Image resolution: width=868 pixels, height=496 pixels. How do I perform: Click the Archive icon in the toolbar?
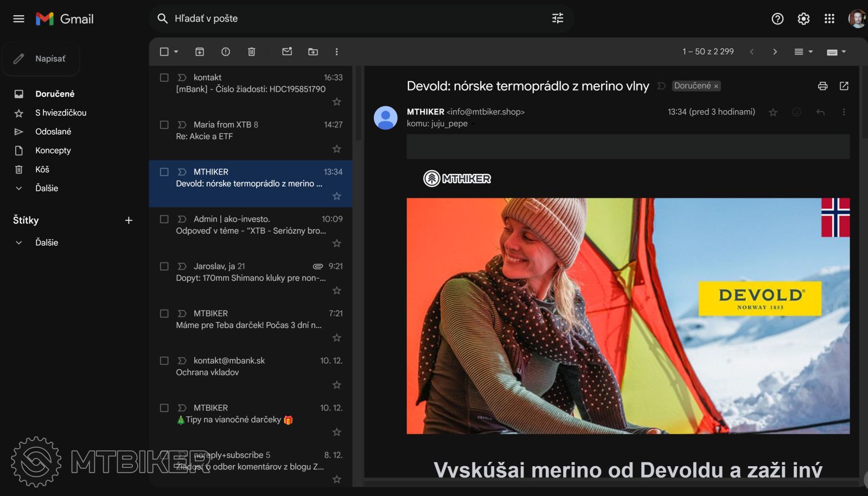click(200, 51)
